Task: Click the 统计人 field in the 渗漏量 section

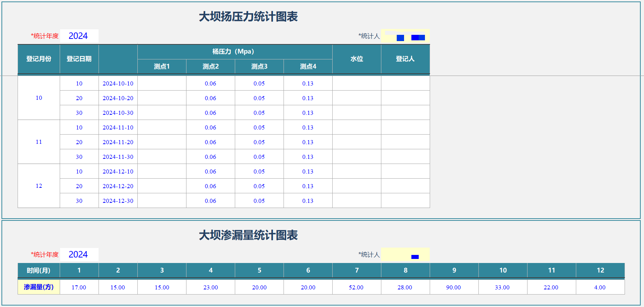Action: click(405, 255)
